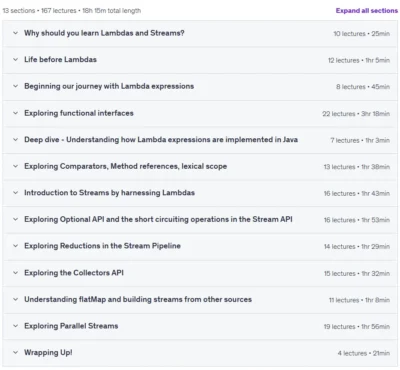Click the 7 lectures • 1hr 3min label
Viewport: 400px width, 370px height.
(360, 140)
